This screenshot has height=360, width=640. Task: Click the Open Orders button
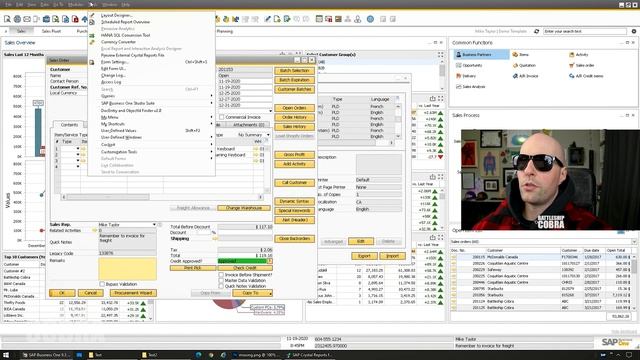pos(294,108)
